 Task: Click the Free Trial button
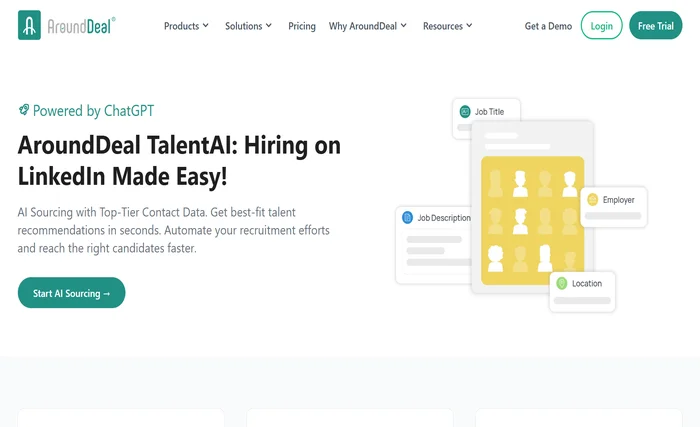(x=655, y=25)
